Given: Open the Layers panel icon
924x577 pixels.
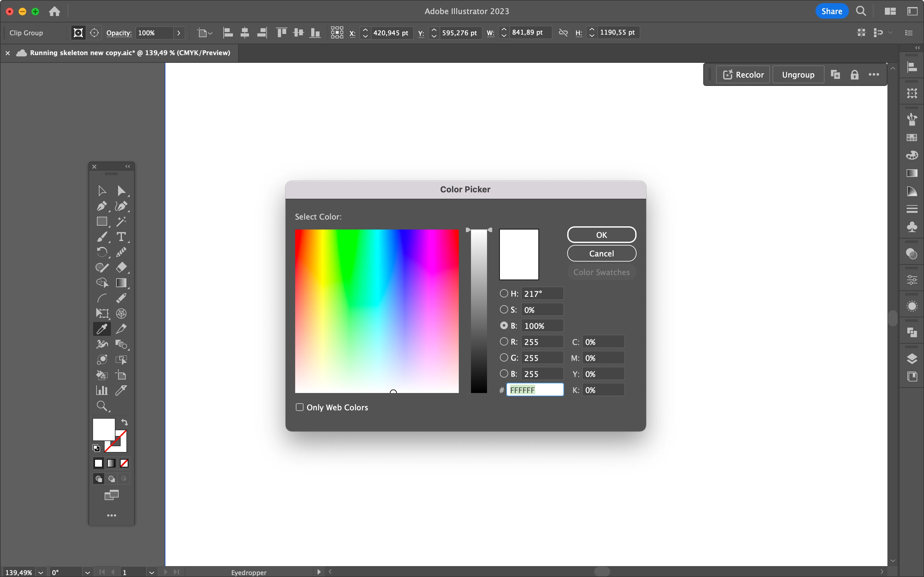Looking at the screenshot, I should pyautogui.click(x=912, y=358).
